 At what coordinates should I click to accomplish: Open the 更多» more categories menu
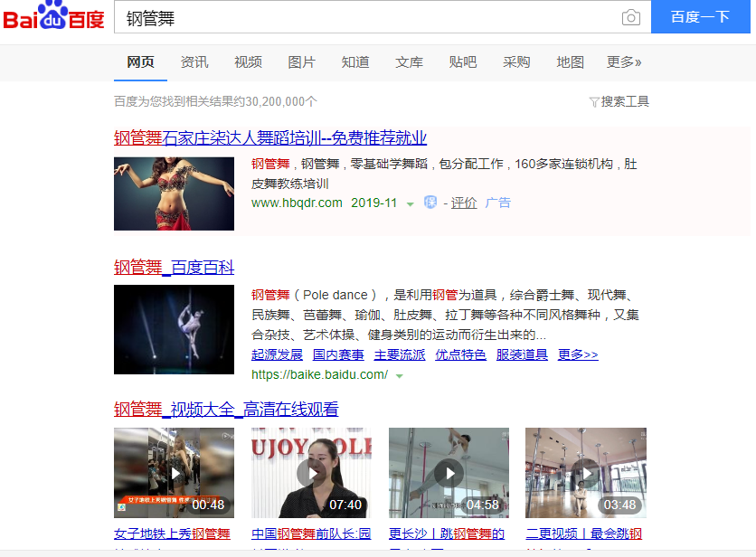pyautogui.click(x=624, y=62)
